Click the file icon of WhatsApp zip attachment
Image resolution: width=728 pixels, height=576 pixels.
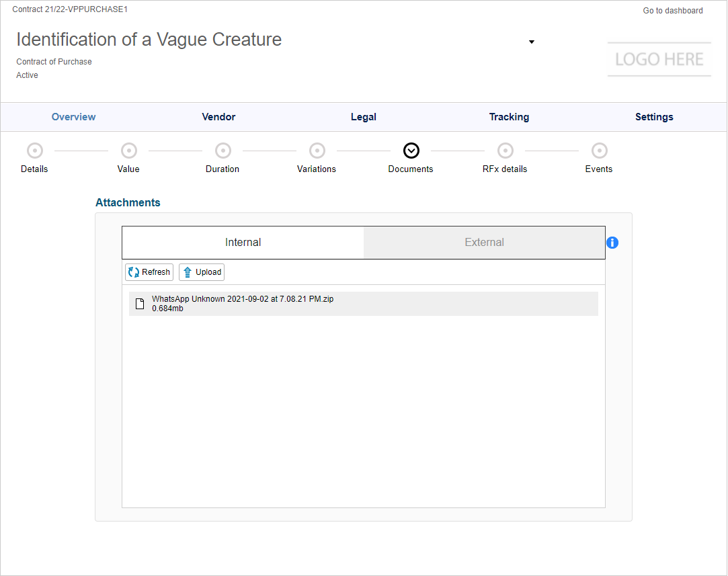pos(139,304)
